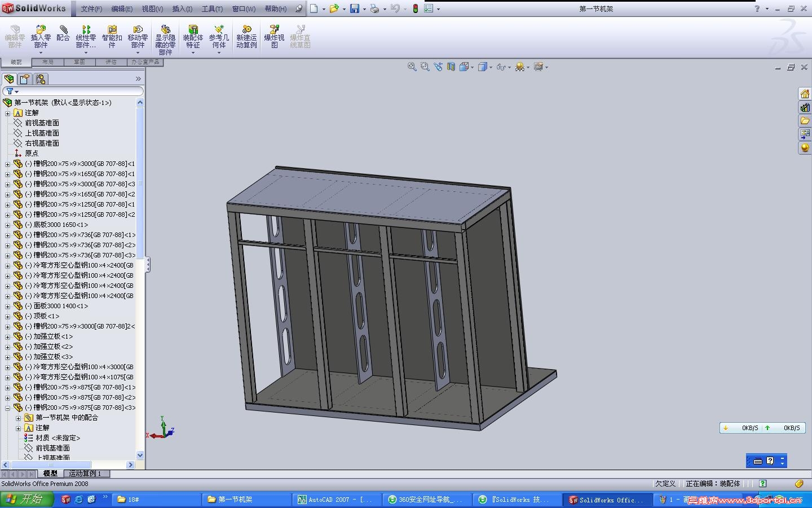Expand the 顶板<1> component
This screenshot has height=508, width=812.
(8, 316)
